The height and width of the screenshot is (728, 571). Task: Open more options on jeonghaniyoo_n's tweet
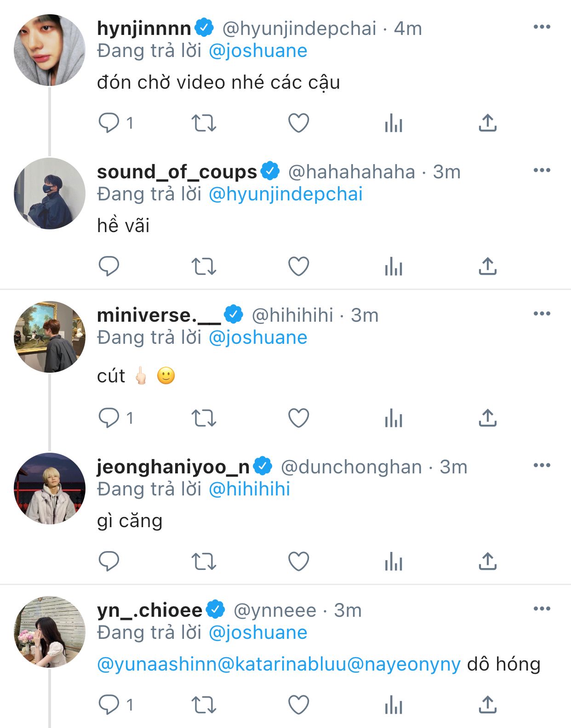542,466
